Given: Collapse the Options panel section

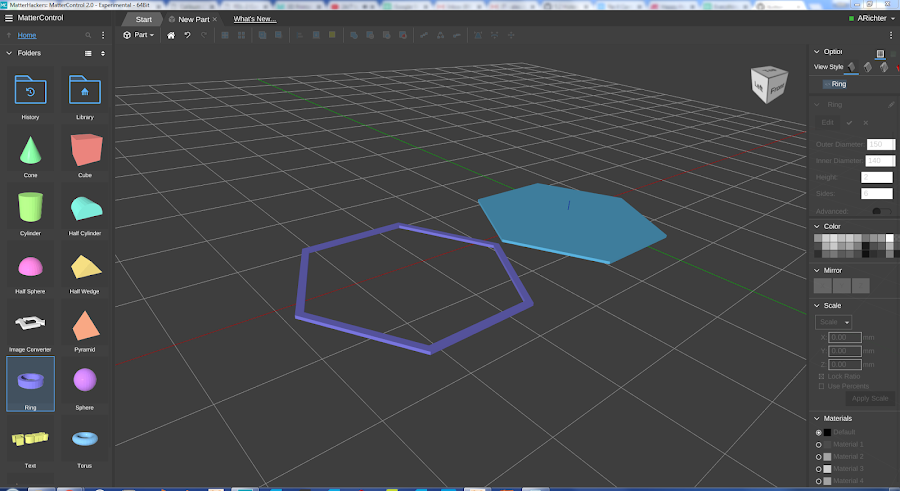Looking at the screenshot, I should click(x=817, y=52).
